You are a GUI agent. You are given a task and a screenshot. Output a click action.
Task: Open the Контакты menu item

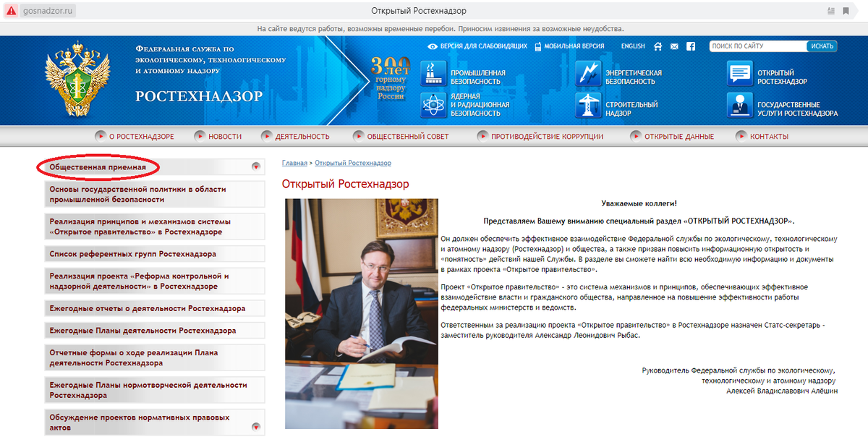[770, 137]
